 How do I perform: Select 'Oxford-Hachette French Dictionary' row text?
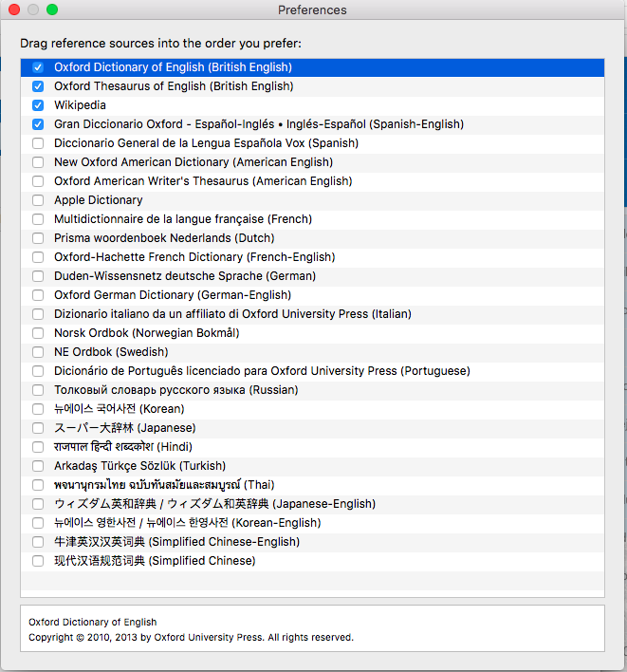pos(194,257)
